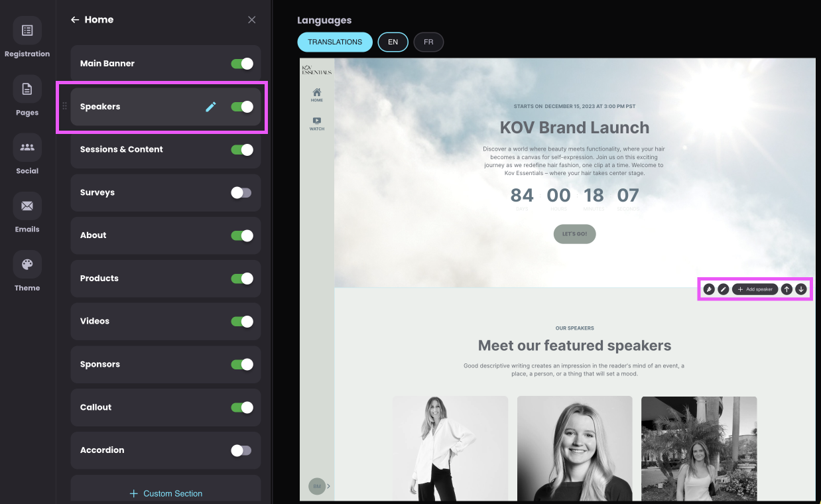The width and height of the screenshot is (821, 504).
Task: Switch off the Products section
Action: (x=242, y=279)
